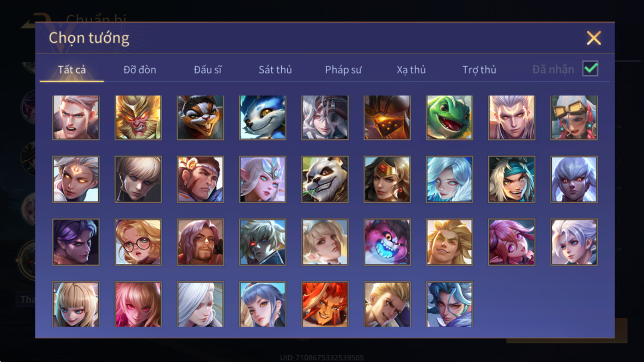Switch to the Đỡ đòn tab

(x=140, y=70)
